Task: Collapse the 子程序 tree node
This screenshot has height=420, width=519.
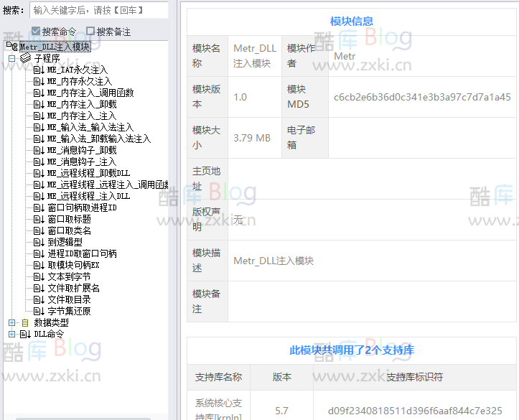Action: [12, 59]
